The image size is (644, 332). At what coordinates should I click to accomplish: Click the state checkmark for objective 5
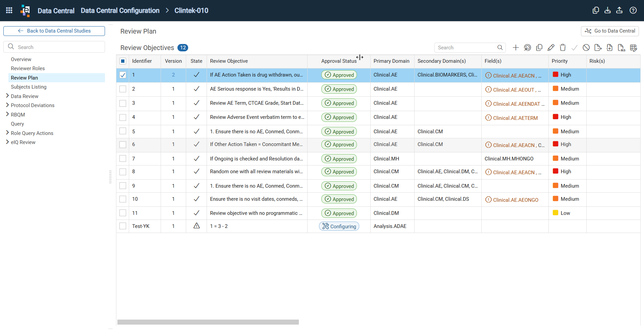[x=197, y=131]
